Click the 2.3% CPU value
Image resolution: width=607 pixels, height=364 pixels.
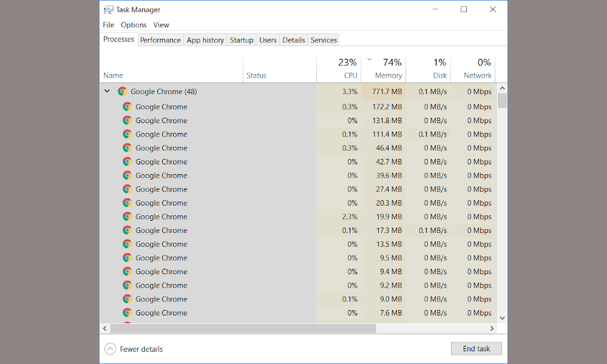[350, 217]
